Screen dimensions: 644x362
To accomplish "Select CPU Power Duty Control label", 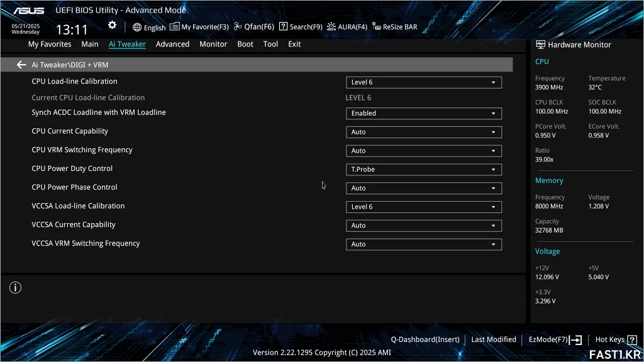I will (72, 168).
